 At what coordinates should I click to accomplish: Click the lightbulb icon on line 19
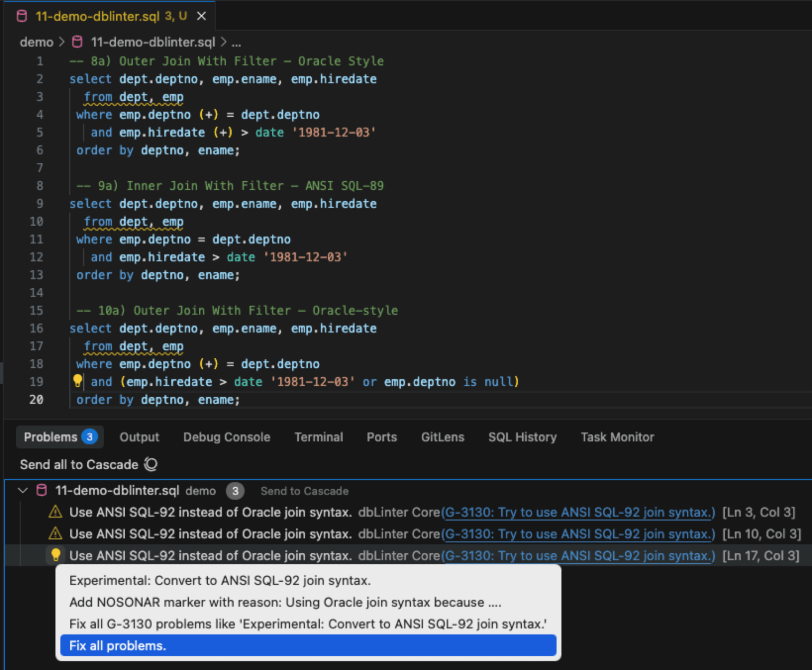point(77,380)
